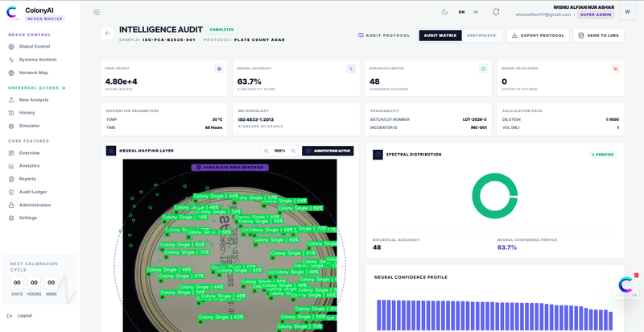Screen dimensions: 644x332
Task: Open notifications bell
Action: [496, 12]
